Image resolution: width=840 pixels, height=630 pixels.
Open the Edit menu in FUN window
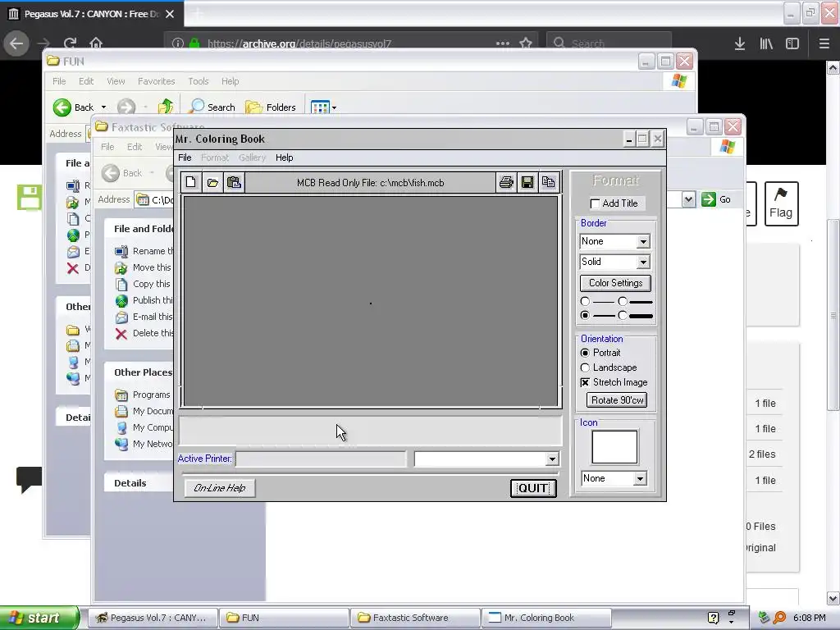[86, 81]
